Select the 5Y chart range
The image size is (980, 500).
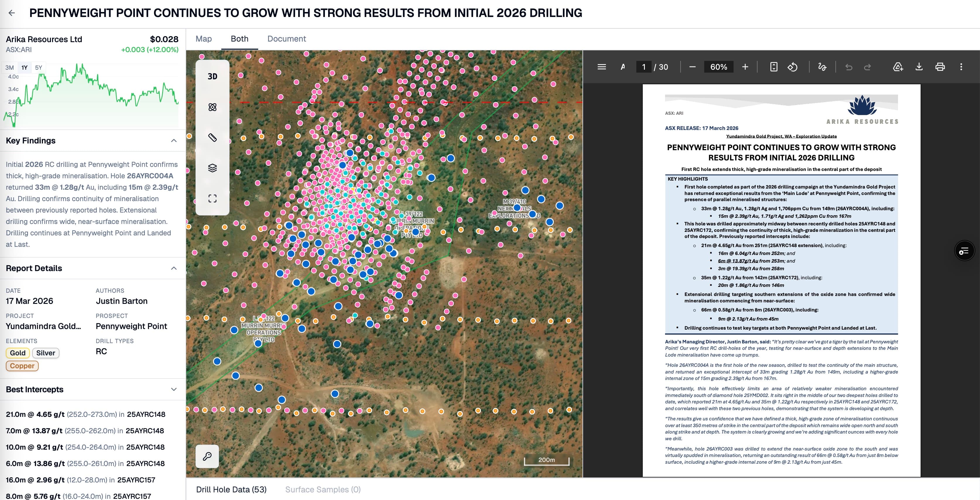tap(38, 68)
